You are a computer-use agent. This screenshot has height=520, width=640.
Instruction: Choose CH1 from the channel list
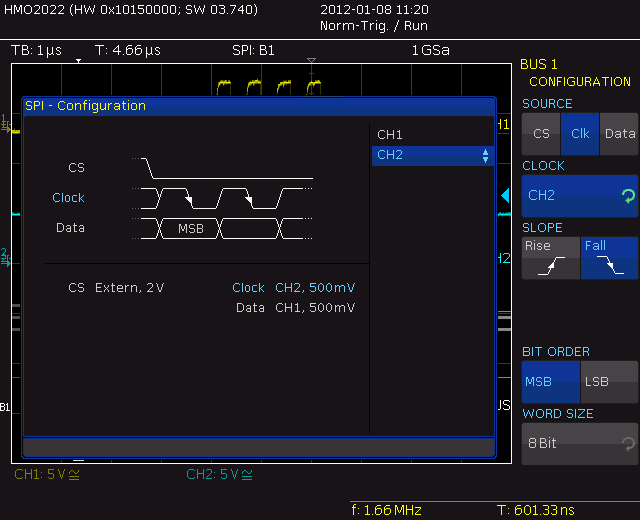click(x=390, y=134)
